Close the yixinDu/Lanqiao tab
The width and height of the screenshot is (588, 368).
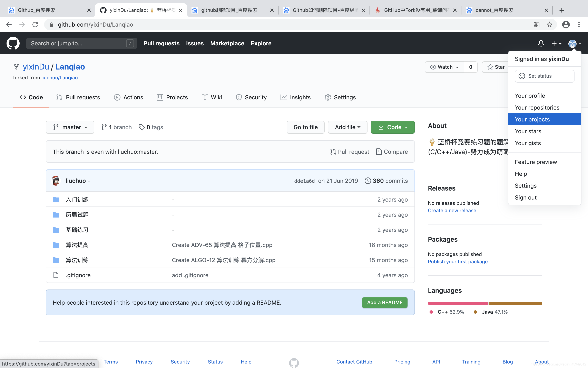pos(180,10)
